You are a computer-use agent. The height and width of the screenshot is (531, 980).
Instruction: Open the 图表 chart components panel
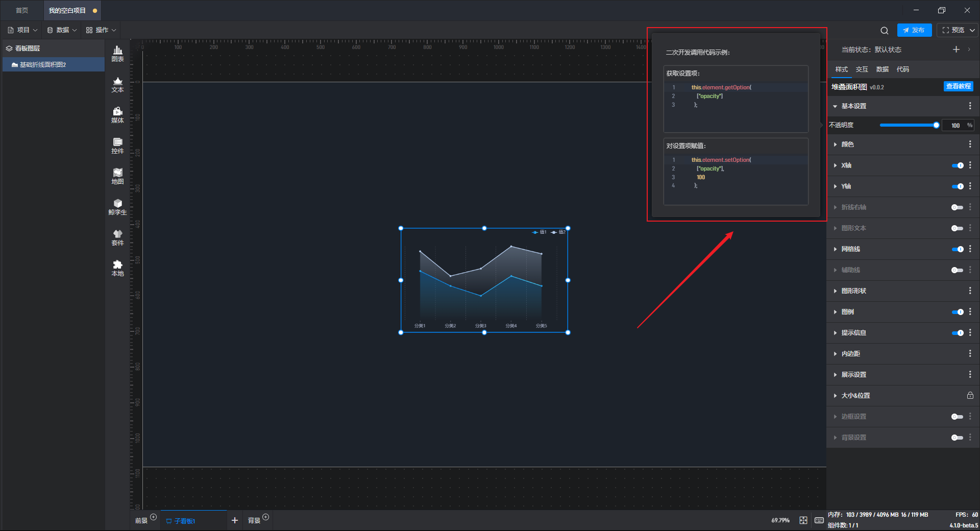(117, 54)
